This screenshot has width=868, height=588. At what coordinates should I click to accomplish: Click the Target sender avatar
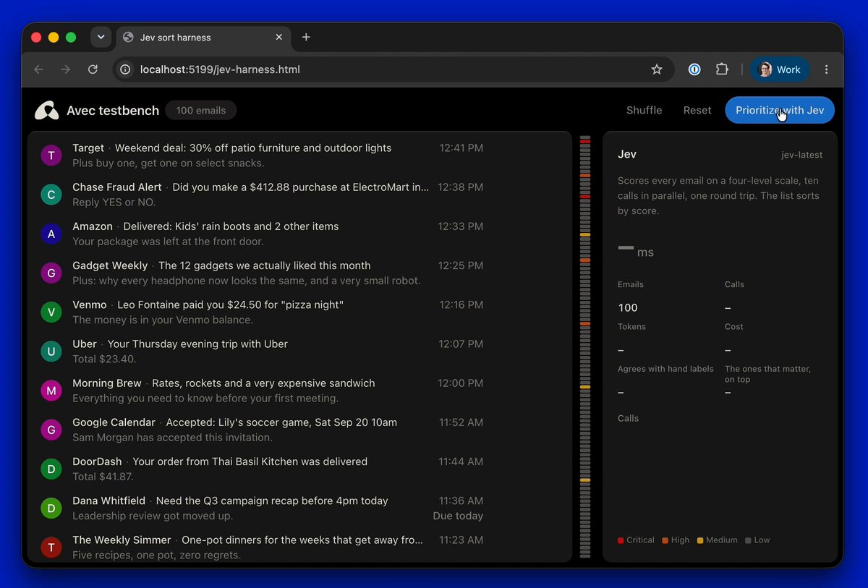point(51,155)
